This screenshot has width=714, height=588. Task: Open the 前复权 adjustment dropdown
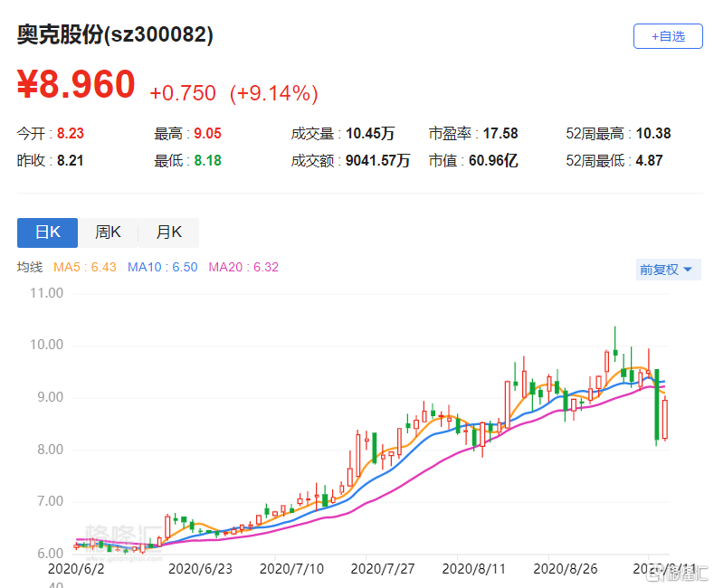[x=668, y=270]
